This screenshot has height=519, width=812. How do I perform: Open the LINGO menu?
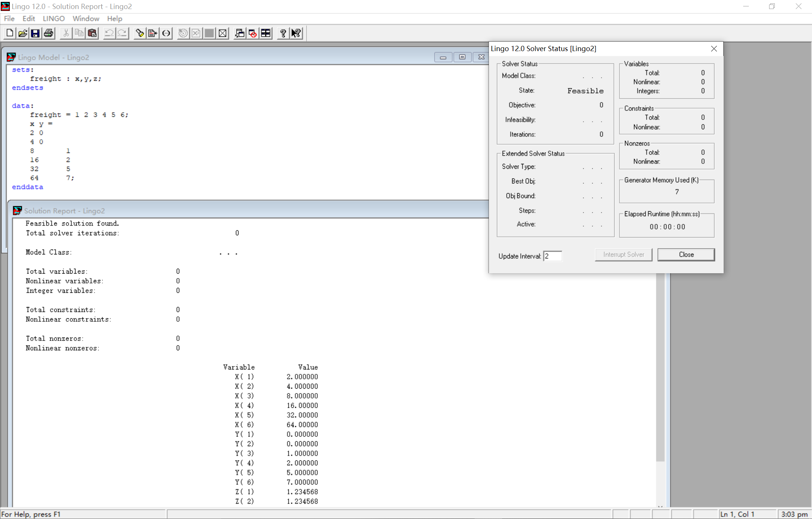click(53, 18)
